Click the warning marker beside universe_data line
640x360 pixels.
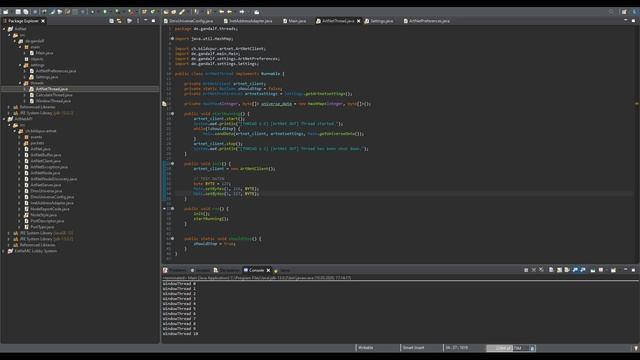pos(164,104)
